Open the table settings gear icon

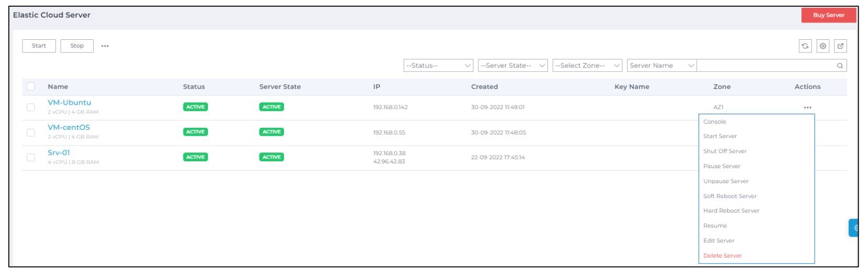point(823,46)
